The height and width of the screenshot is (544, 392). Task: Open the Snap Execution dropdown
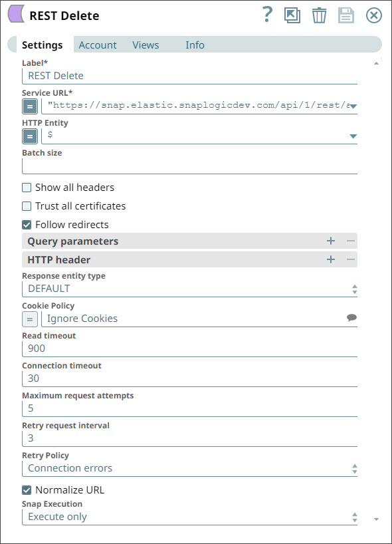click(x=354, y=515)
